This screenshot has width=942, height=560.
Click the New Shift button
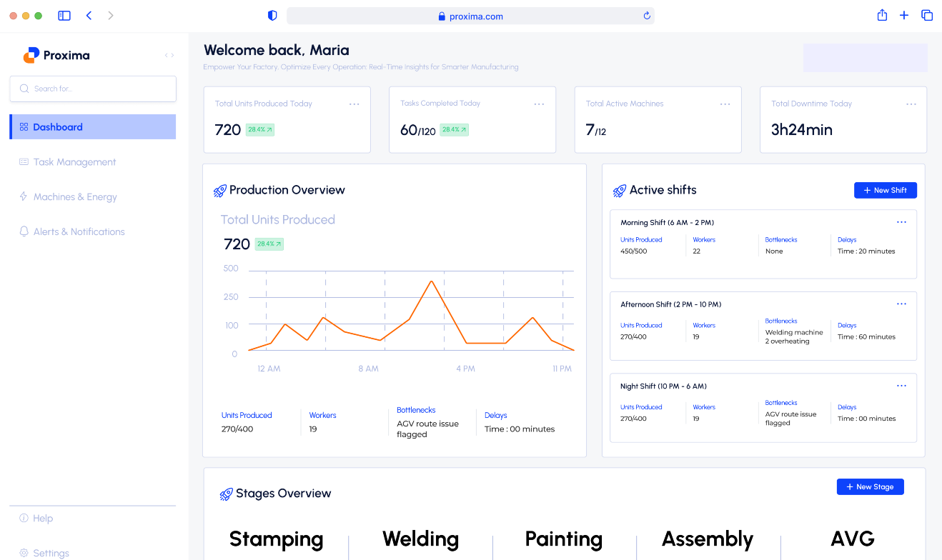(x=885, y=190)
